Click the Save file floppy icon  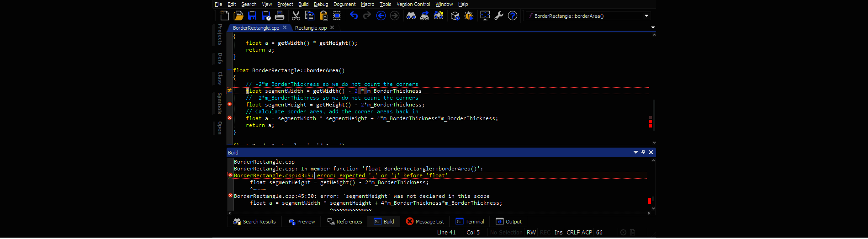252,16
